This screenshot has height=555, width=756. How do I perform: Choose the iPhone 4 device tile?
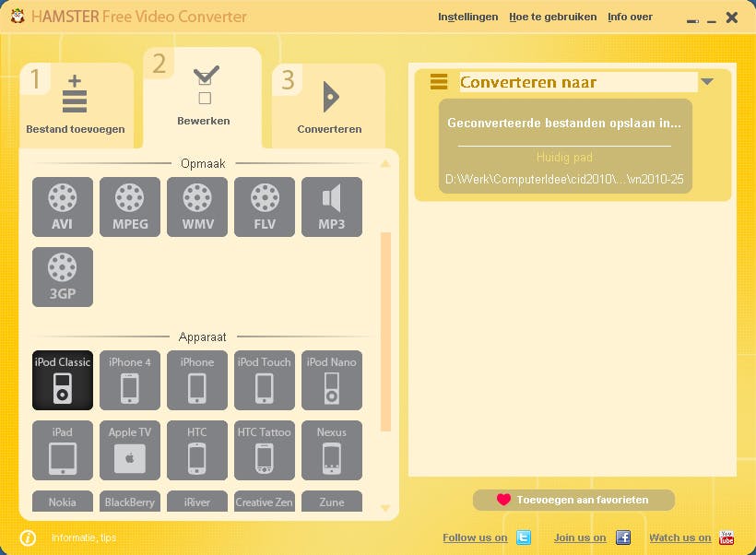(x=130, y=380)
